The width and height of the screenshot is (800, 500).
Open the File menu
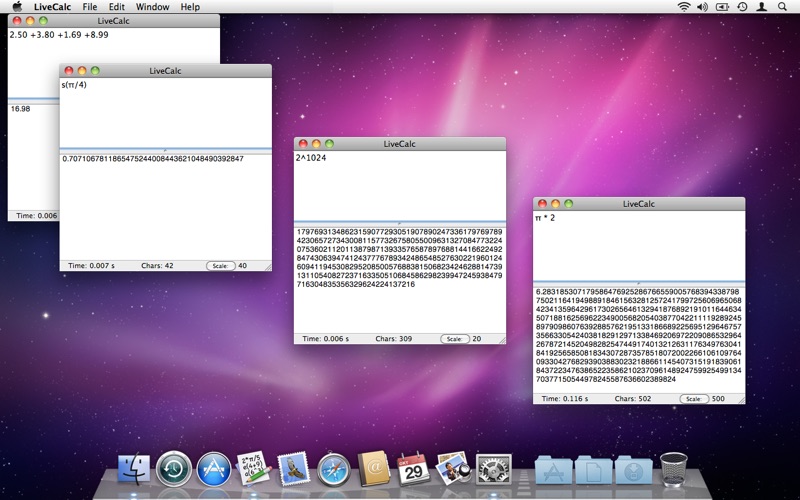tap(90, 7)
